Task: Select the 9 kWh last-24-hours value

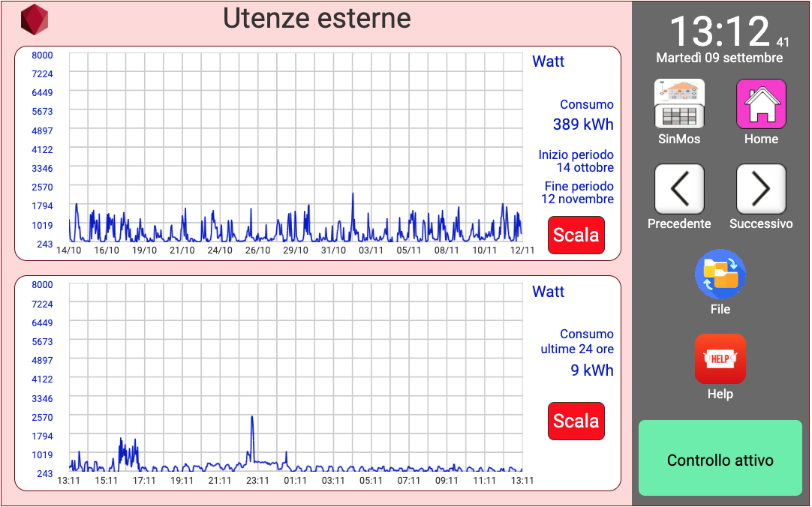Action: (591, 370)
